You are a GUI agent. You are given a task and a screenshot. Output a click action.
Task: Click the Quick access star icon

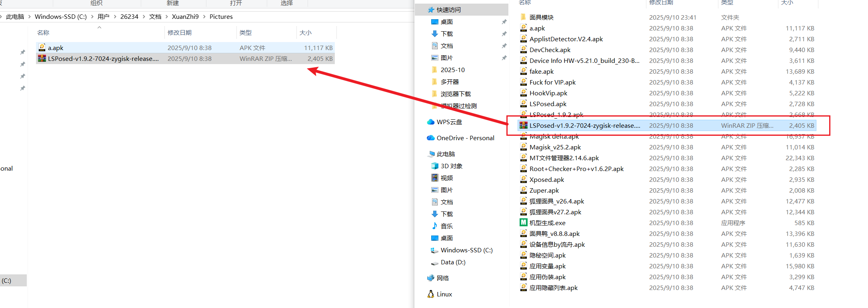coord(431,10)
